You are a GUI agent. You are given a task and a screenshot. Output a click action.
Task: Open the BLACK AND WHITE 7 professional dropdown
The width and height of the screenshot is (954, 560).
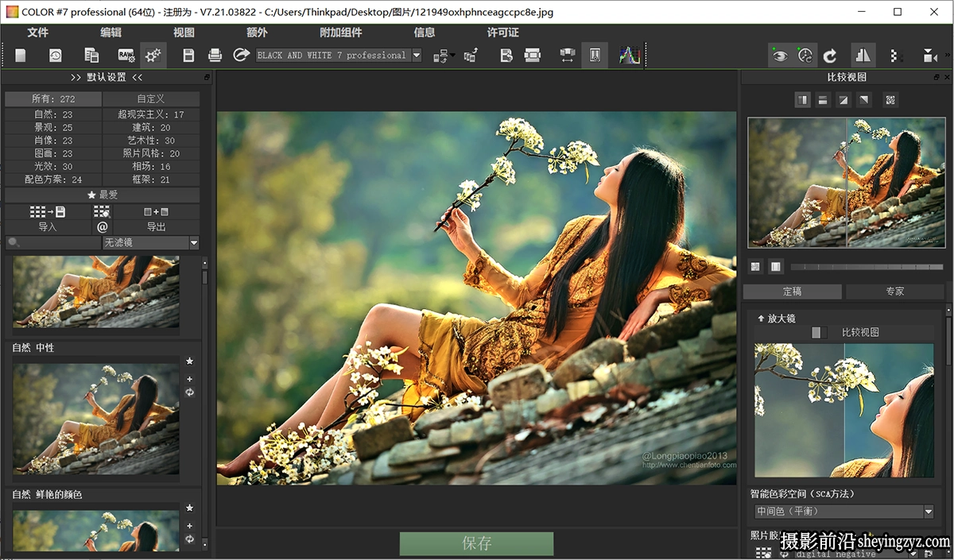pyautogui.click(x=339, y=55)
